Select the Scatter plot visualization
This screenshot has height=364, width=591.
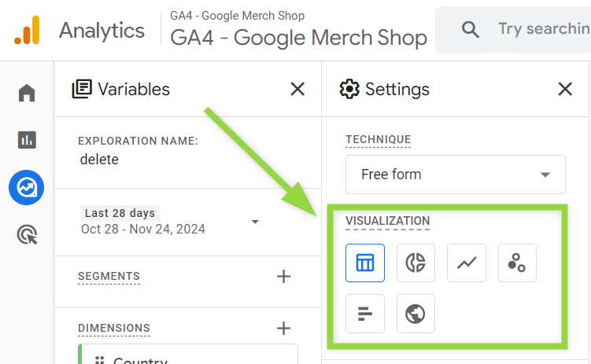517,263
